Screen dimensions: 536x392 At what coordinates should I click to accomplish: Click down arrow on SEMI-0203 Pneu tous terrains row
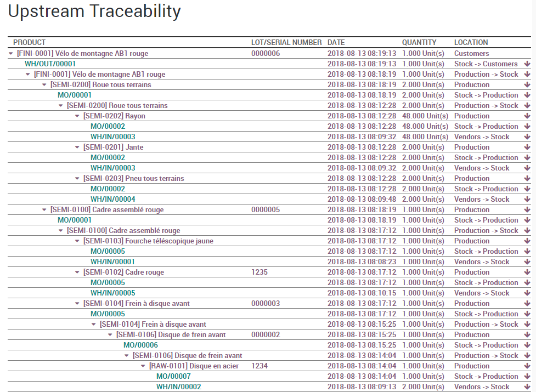click(x=527, y=179)
